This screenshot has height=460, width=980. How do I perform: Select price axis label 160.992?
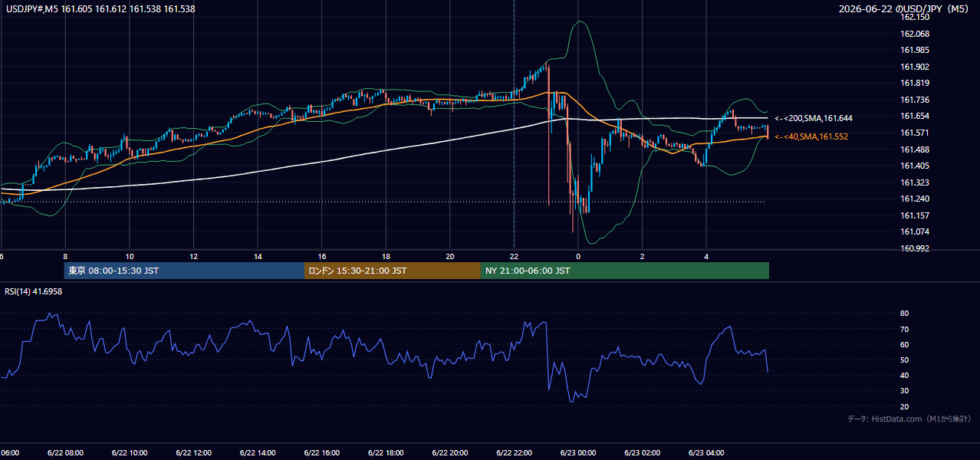(914, 248)
